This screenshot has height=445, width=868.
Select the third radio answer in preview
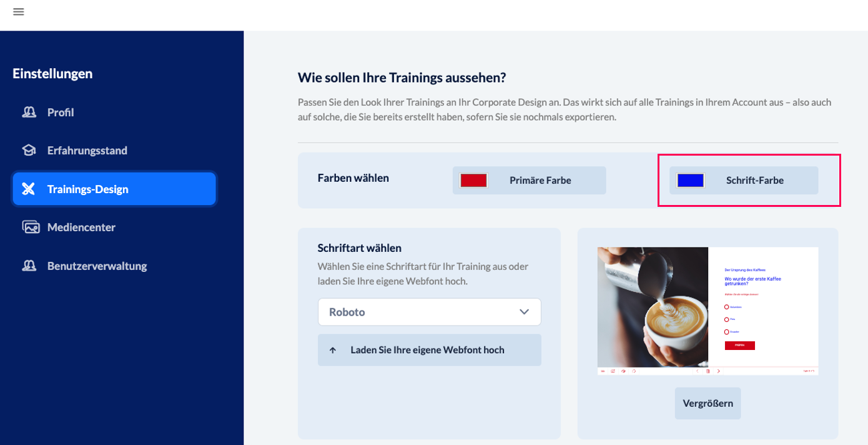tap(727, 332)
